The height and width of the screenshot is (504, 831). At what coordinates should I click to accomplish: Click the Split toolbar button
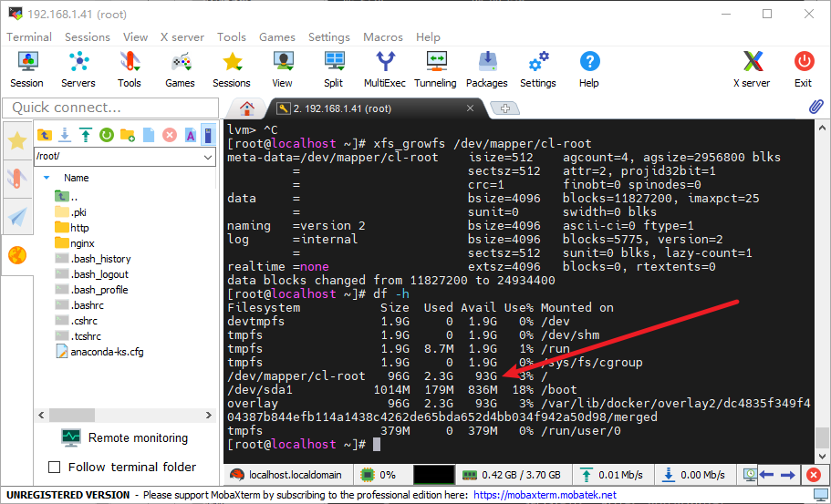point(333,69)
